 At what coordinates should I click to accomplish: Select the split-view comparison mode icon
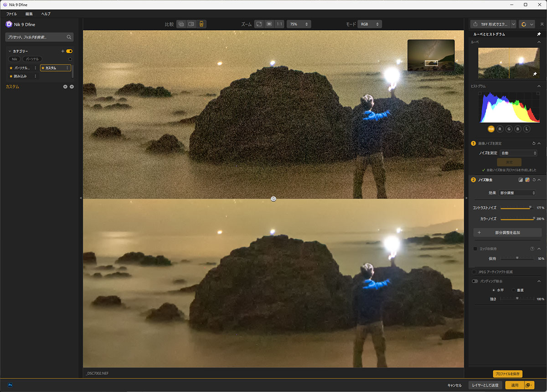191,24
